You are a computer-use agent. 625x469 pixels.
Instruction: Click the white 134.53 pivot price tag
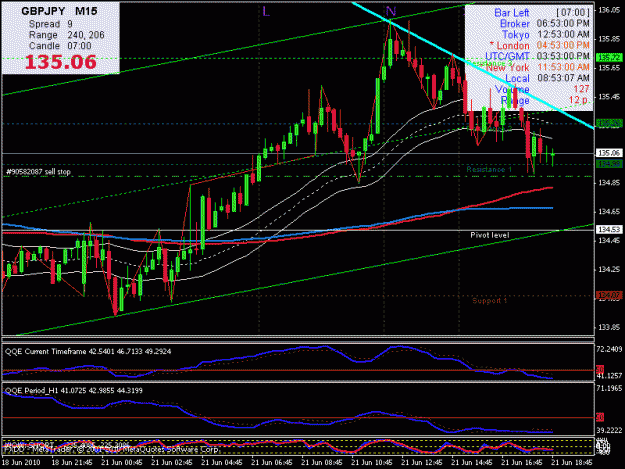pos(609,230)
